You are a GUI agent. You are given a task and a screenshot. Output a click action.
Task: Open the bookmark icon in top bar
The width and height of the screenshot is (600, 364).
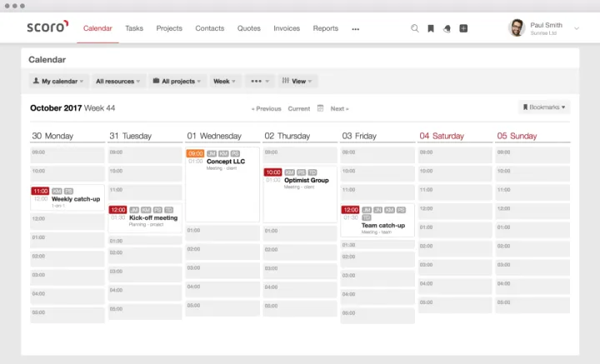[x=431, y=28]
